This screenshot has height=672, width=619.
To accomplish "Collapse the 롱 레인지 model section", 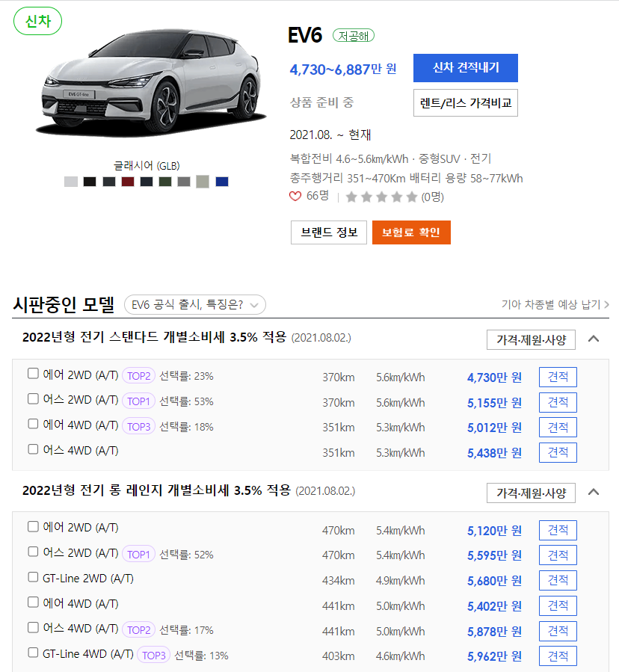I will tap(594, 492).
